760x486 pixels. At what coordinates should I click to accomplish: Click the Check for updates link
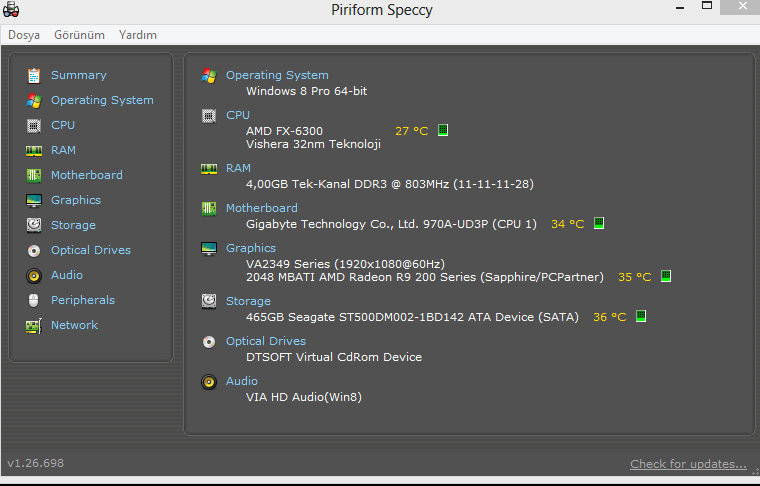tap(688, 464)
